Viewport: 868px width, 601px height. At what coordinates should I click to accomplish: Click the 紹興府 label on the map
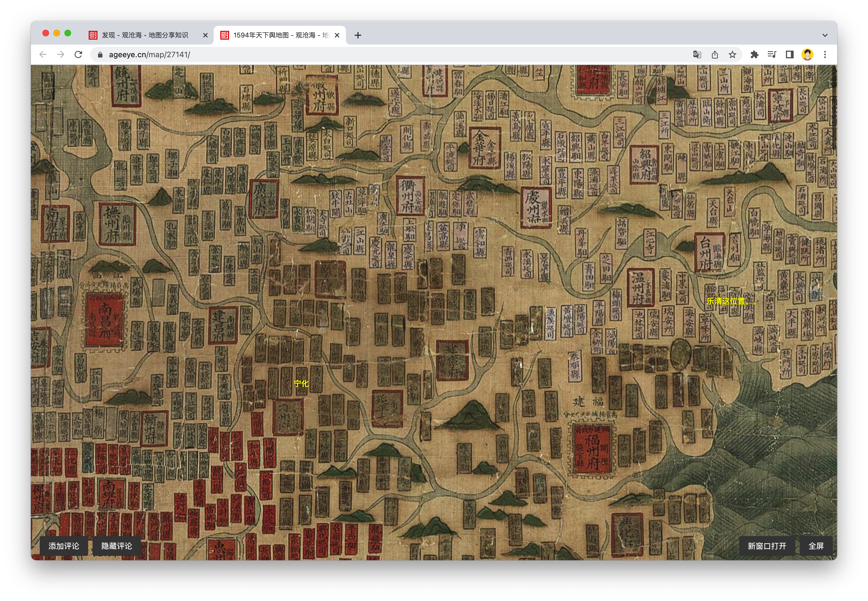(x=644, y=165)
